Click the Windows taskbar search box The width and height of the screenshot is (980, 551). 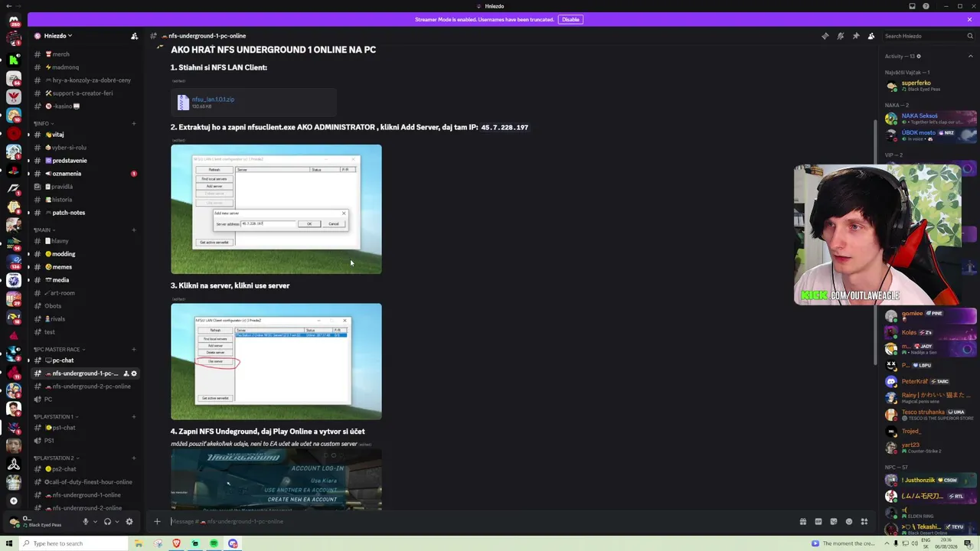coord(73,543)
